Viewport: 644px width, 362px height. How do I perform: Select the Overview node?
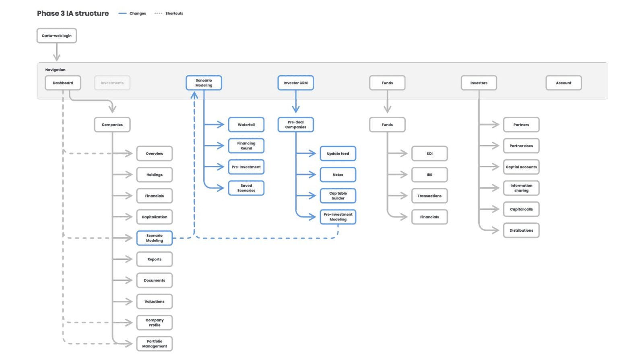[155, 154]
